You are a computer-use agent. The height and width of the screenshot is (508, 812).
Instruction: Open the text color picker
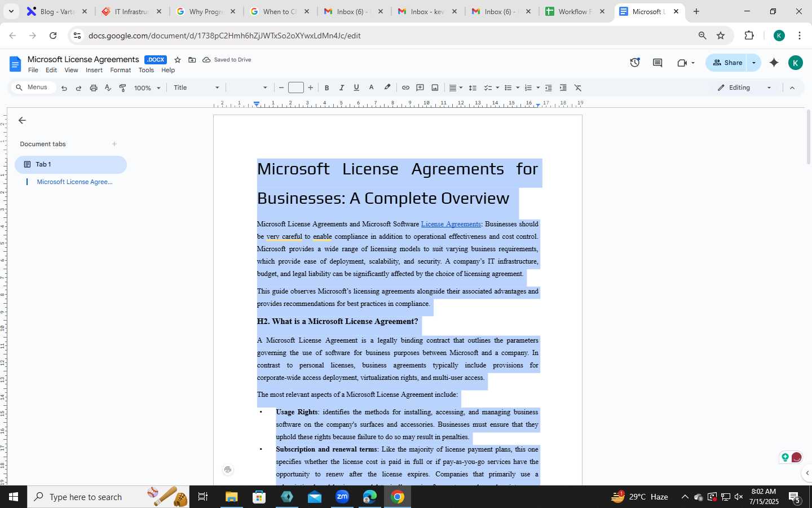tap(372, 88)
